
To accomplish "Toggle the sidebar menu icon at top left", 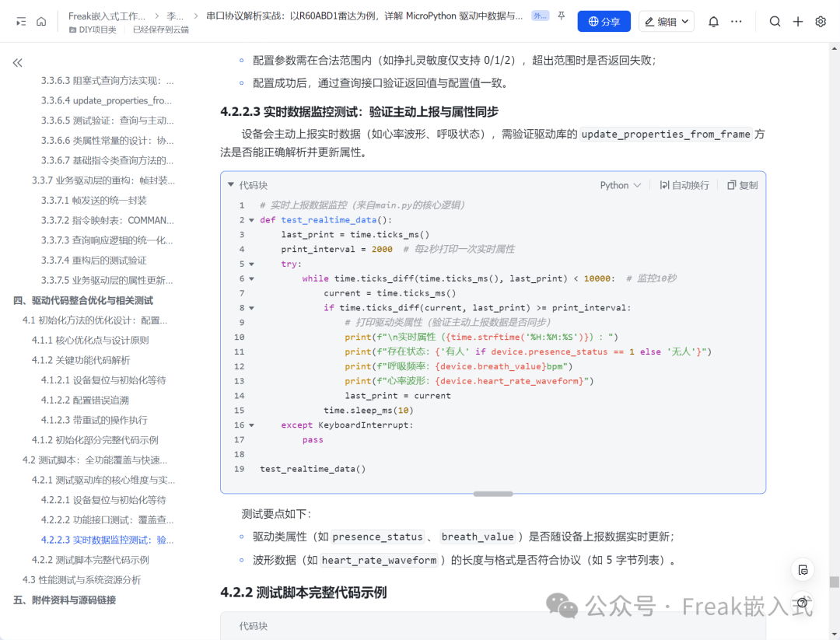I will (x=21, y=22).
